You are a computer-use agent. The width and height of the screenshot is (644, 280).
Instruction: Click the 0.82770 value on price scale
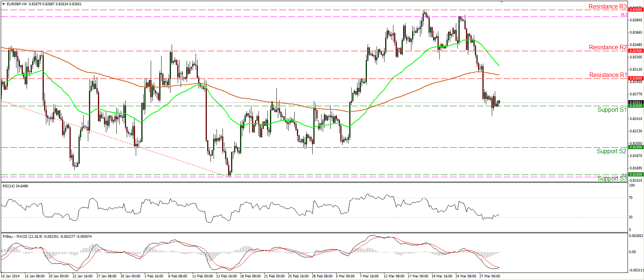(636, 94)
